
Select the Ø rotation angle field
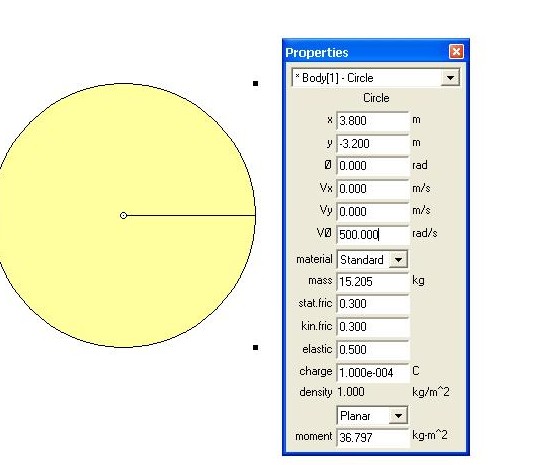[373, 166]
